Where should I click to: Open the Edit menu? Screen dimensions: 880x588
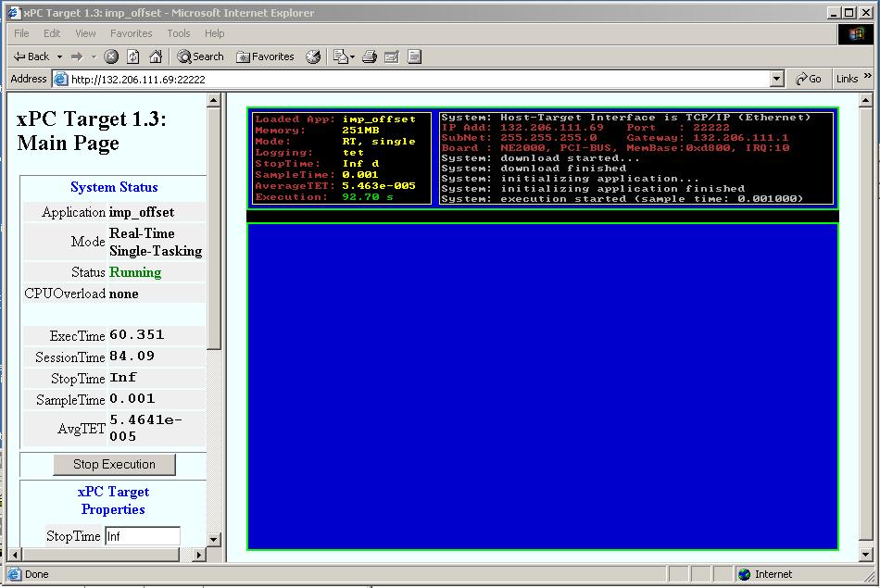tap(52, 33)
